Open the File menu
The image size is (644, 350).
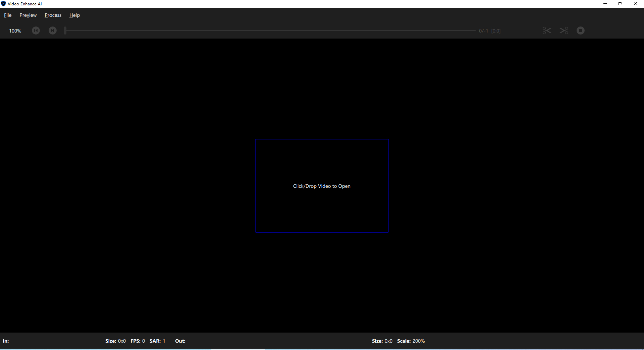tap(8, 15)
